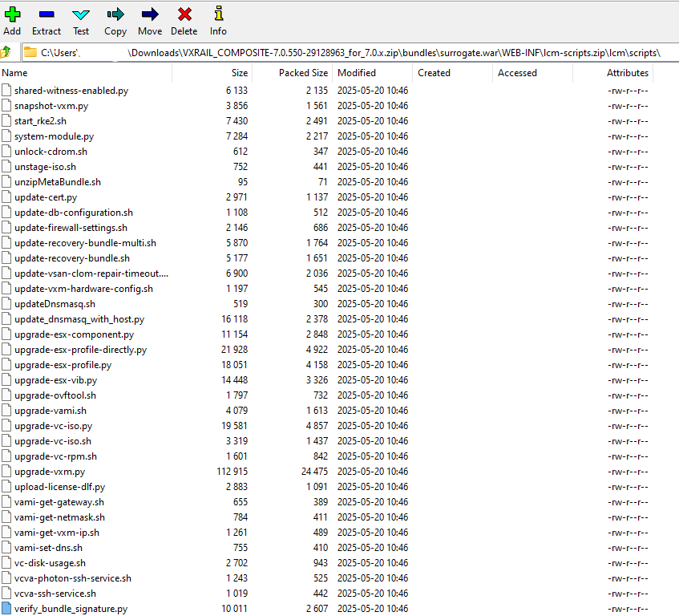Select the verify_bundle_signature.py file
The height and width of the screenshot is (616, 679).
click(71, 609)
